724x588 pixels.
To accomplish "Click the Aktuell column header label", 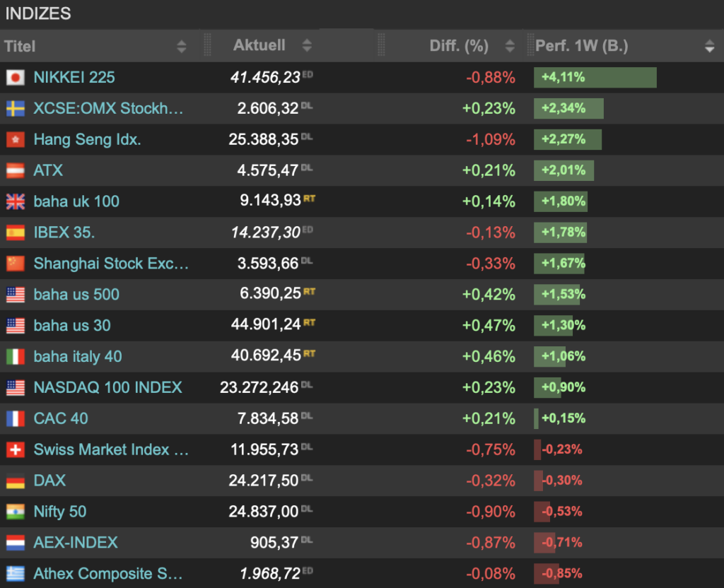I will click(259, 45).
